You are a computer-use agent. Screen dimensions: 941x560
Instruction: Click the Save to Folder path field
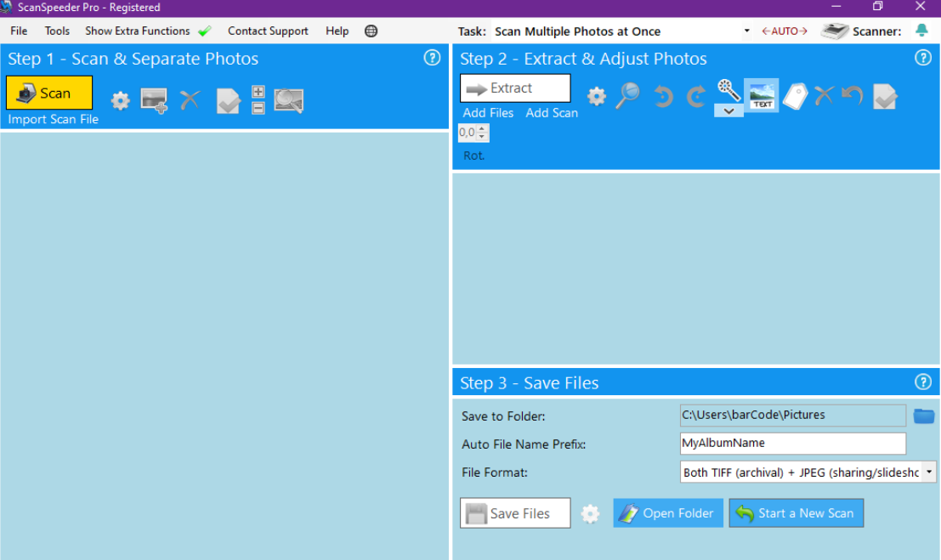(793, 416)
